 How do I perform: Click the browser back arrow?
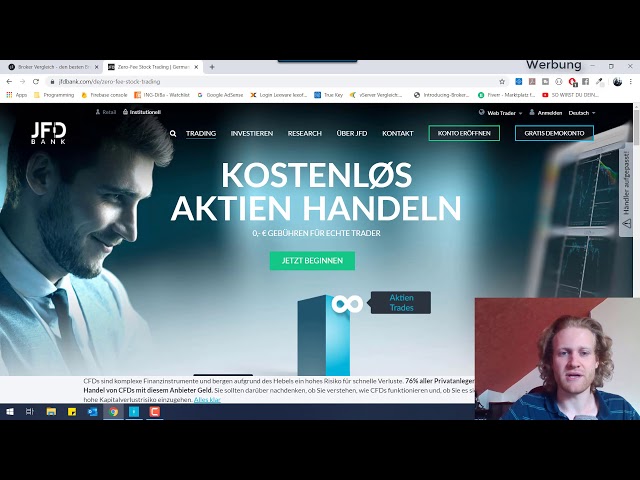(9, 81)
